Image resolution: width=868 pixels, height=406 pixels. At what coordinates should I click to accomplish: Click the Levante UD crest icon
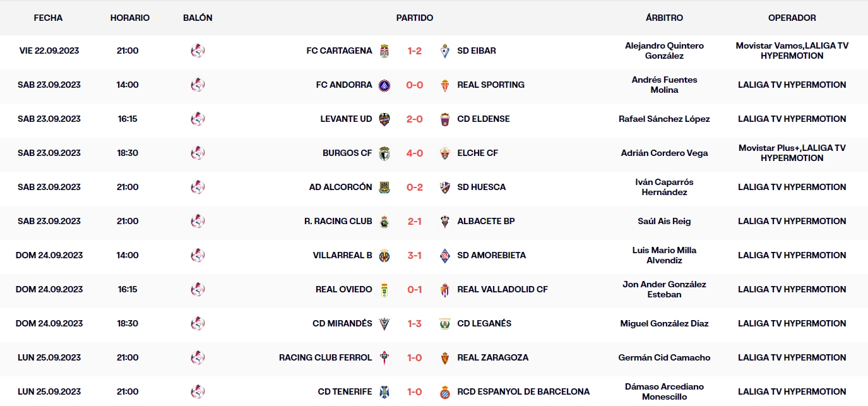[384, 119]
